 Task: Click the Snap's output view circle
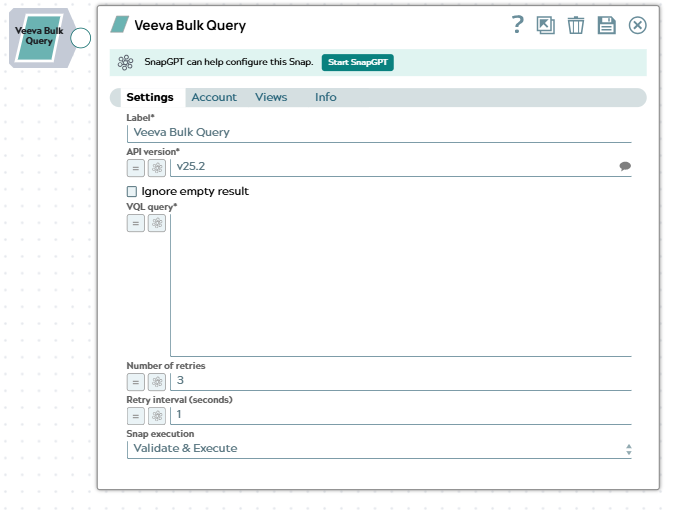tap(81, 38)
